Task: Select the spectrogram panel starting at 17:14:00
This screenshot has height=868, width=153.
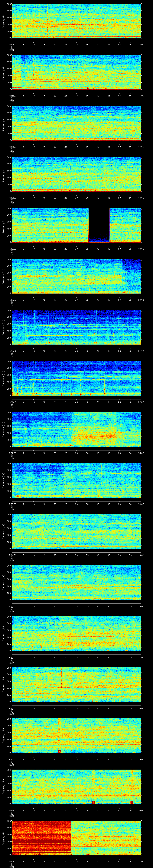Action: pyautogui.click(x=76, y=21)
